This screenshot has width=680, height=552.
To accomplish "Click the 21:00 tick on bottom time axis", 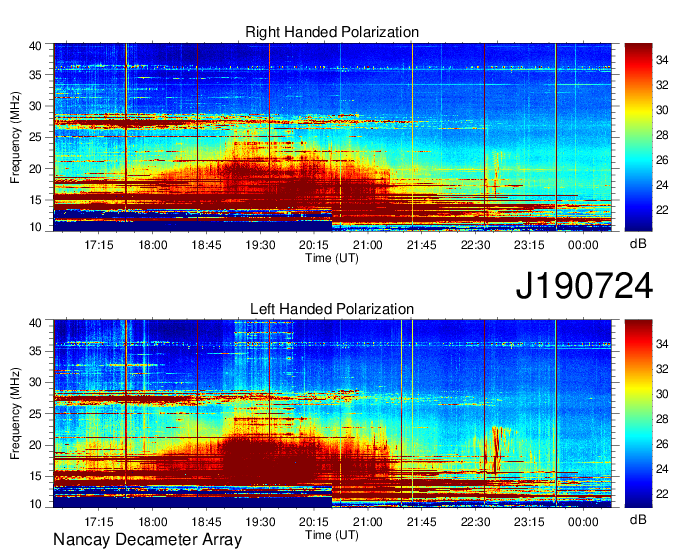I will [368, 522].
